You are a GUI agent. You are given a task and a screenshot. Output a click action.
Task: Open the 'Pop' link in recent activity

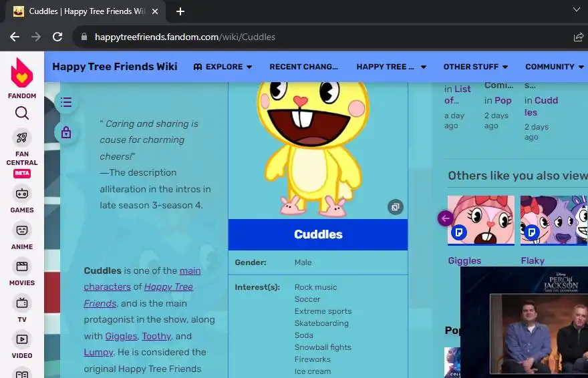click(x=503, y=100)
